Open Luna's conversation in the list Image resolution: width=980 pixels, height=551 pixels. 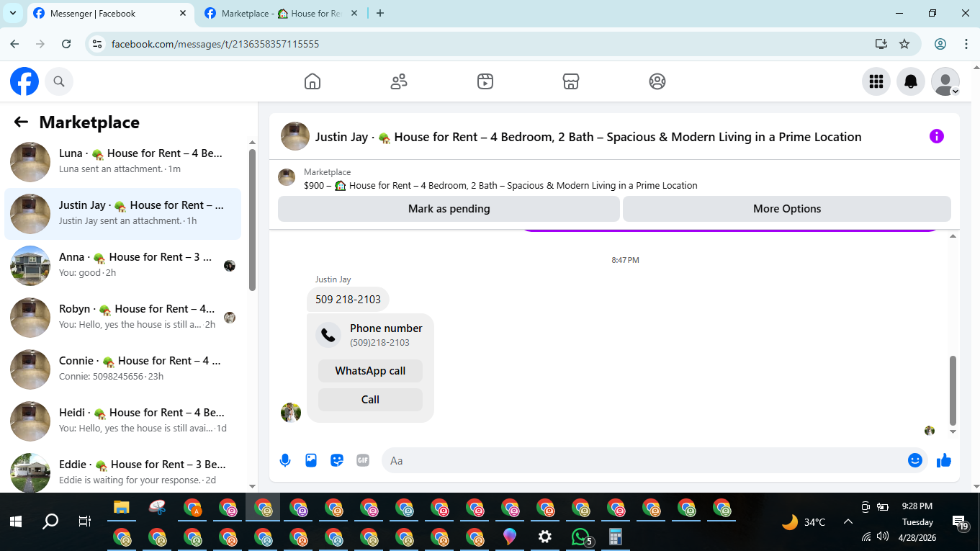pos(123,162)
